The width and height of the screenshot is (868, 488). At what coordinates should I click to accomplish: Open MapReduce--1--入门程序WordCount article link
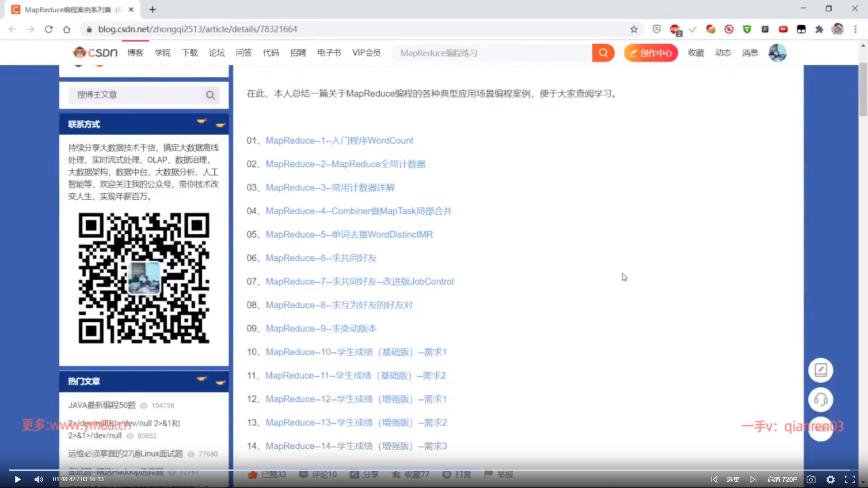[339, 141]
